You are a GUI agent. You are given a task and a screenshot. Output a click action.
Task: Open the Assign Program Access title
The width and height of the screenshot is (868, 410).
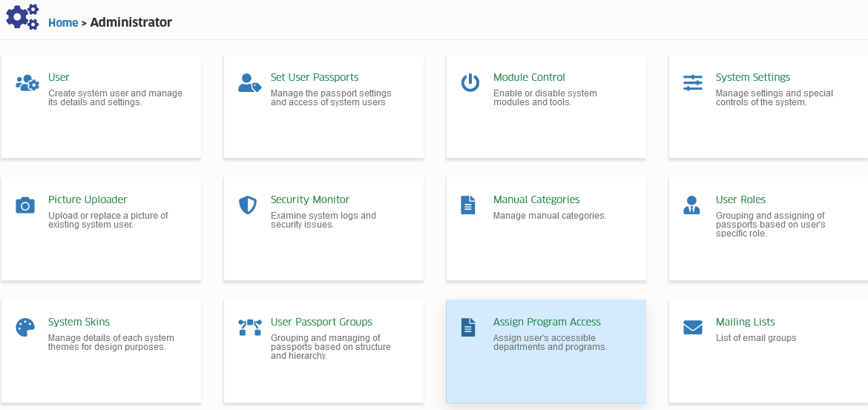(x=547, y=322)
